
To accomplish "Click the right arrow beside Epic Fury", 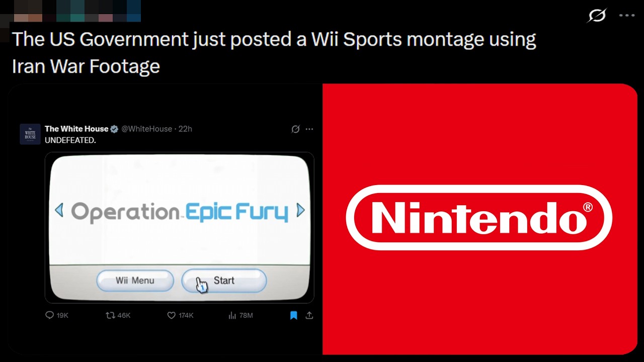I will tap(300, 210).
